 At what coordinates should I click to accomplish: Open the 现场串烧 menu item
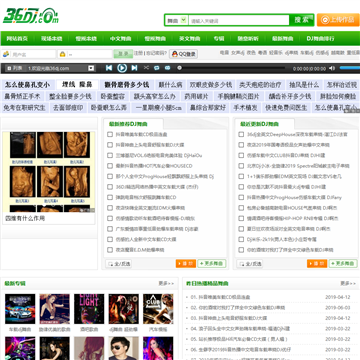pyautogui.click(x=51, y=39)
